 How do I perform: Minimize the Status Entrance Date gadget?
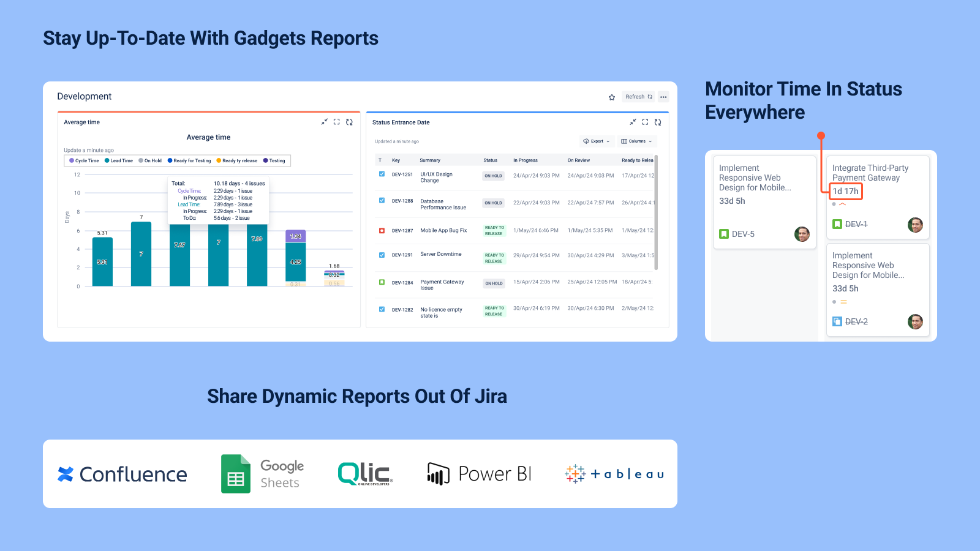pos(633,122)
